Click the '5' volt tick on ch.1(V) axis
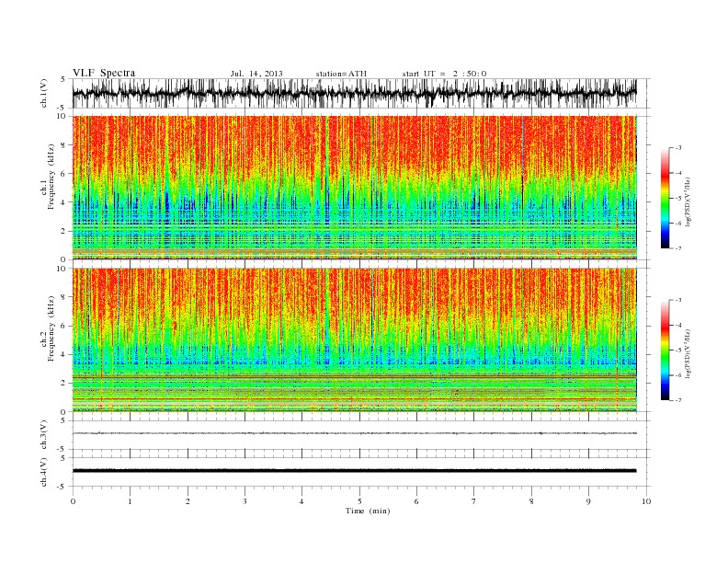728x563 pixels. tap(63, 79)
